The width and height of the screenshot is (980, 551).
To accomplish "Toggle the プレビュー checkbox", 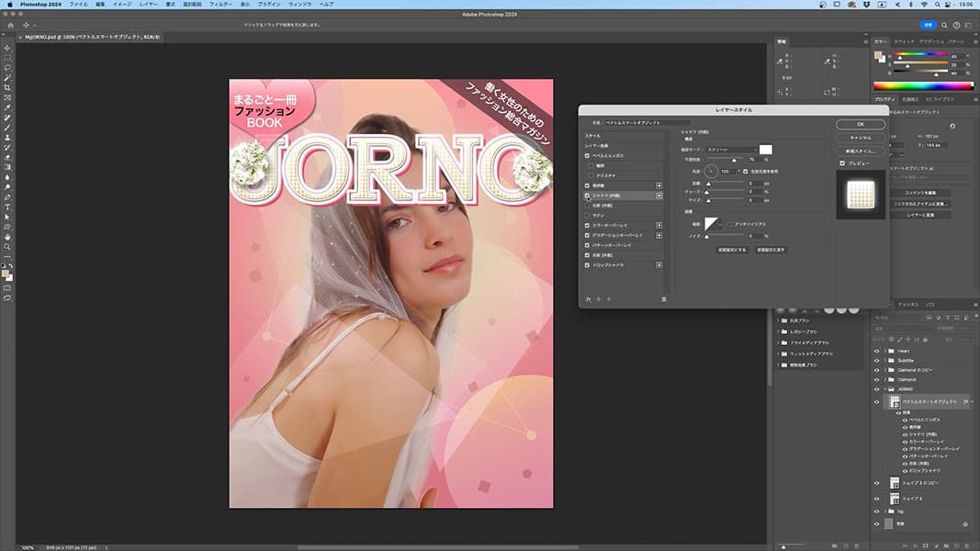I will coord(843,163).
